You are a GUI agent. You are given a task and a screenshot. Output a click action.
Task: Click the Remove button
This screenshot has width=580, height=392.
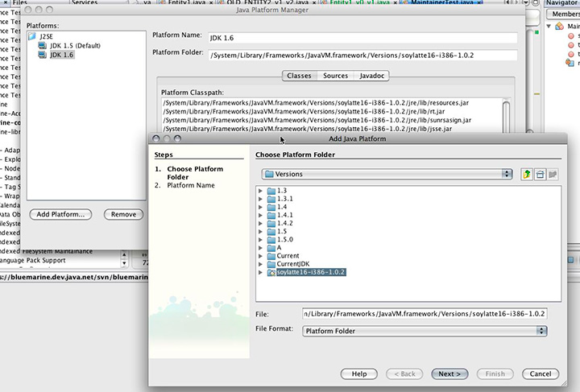[x=123, y=214]
